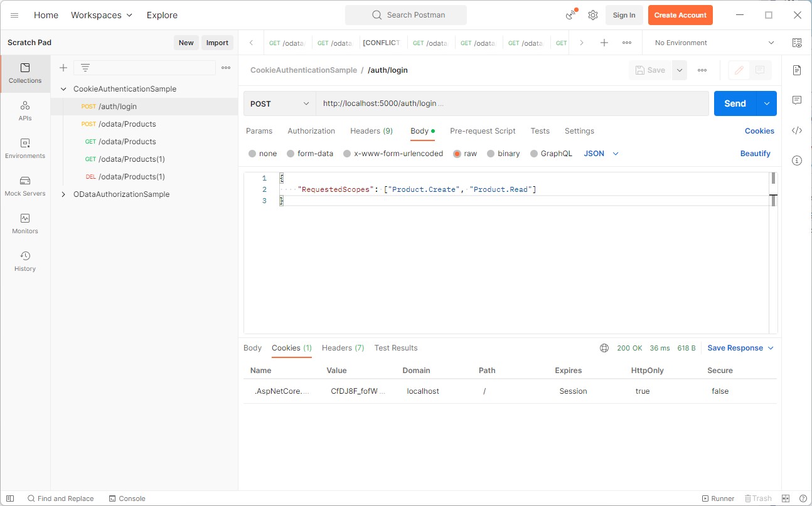Click the comment mode icon beside pencil

(760, 70)
